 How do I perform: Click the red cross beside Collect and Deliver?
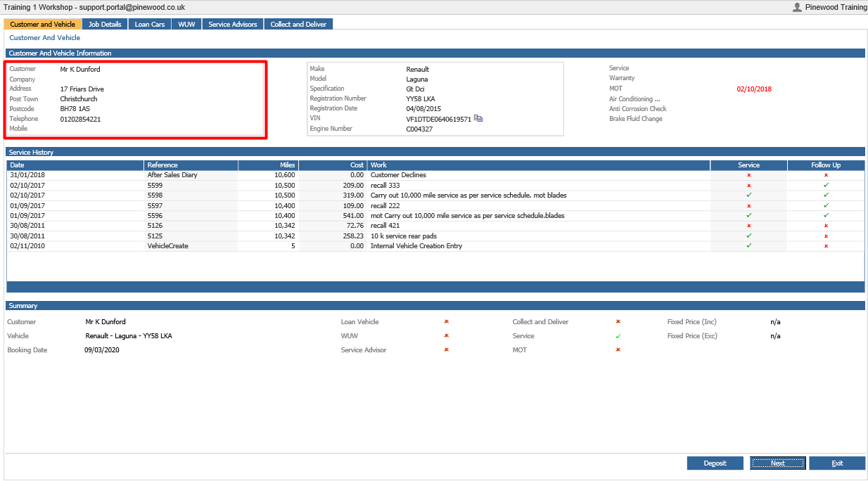click(x=618, y=322)
